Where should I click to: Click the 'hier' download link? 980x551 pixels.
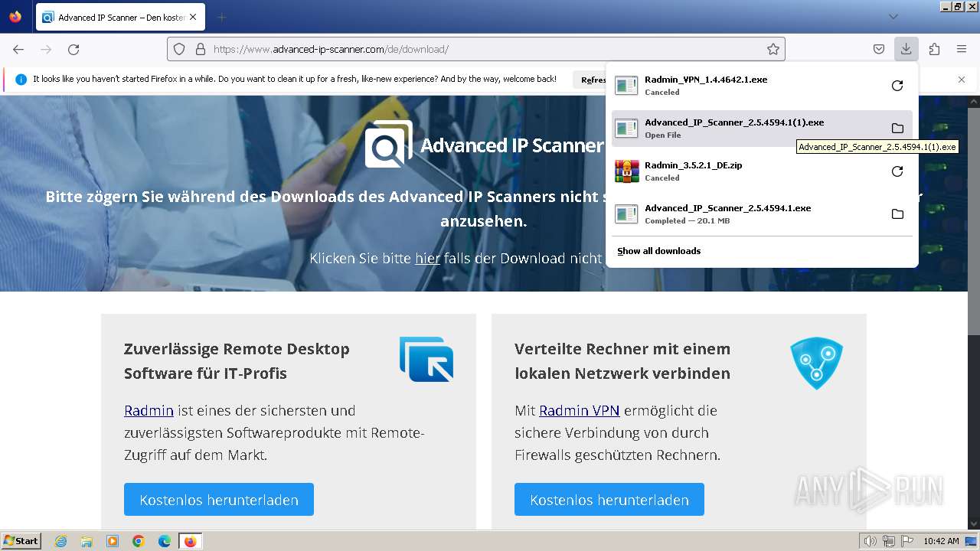(427, 259)
